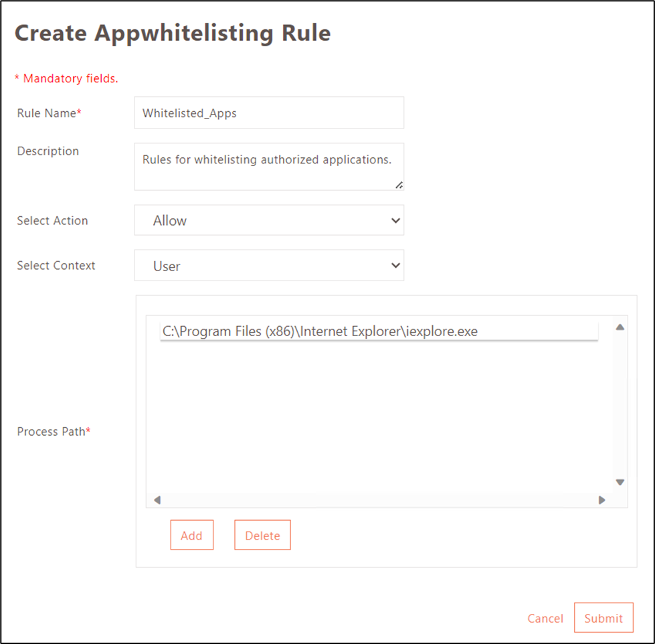Click the Select Context label
Viewport: 655px width, 644px height.
pos(56,266)
